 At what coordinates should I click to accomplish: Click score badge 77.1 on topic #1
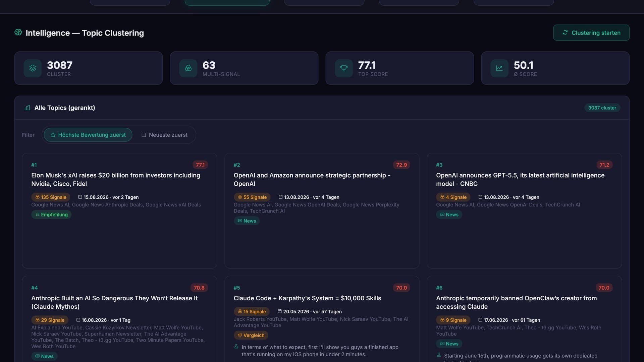tap(200, 165)
